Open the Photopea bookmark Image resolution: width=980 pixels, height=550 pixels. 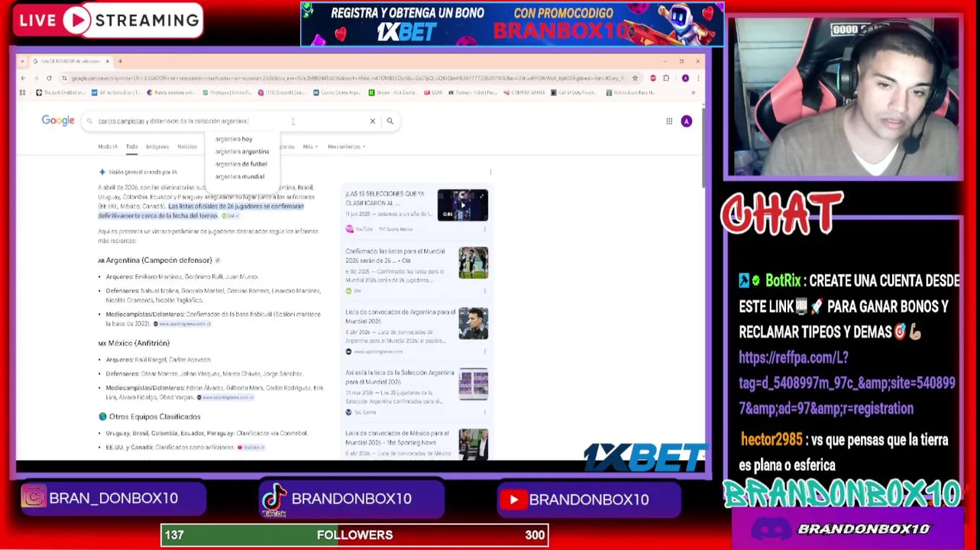(x=228, y=92)
